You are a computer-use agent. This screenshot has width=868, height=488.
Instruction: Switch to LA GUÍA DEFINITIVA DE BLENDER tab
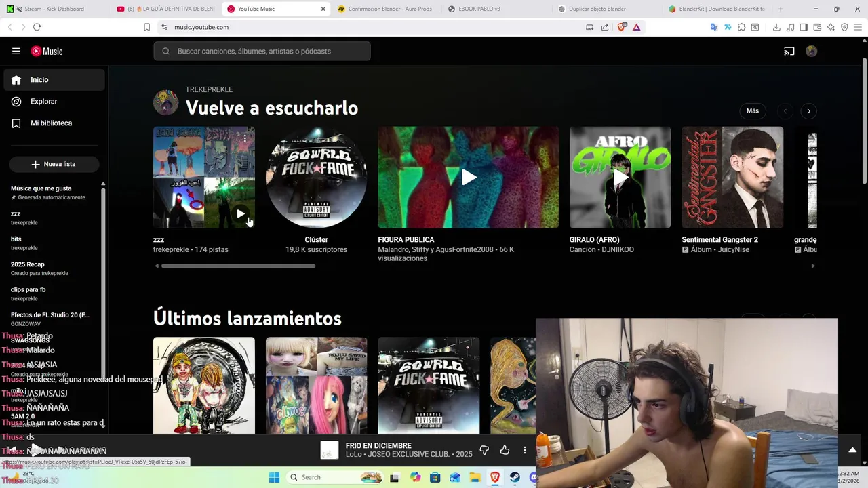166,9
